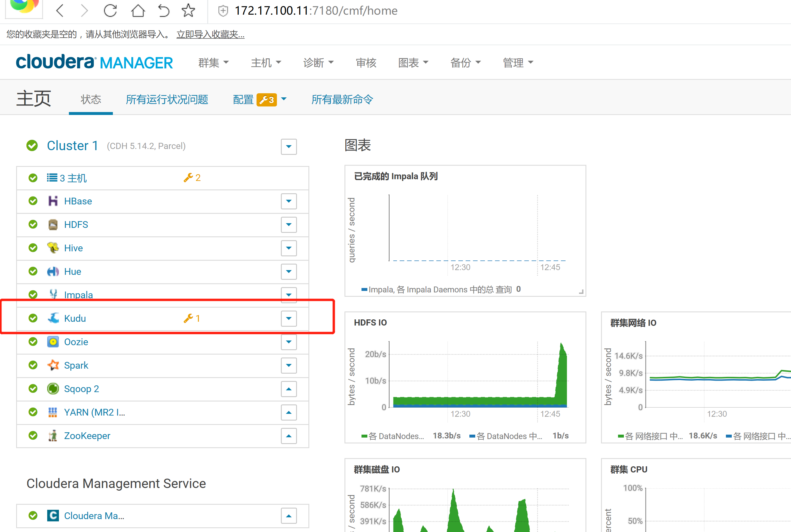
Task: Click the HBase green health check icon
Action: click(33, 201)
